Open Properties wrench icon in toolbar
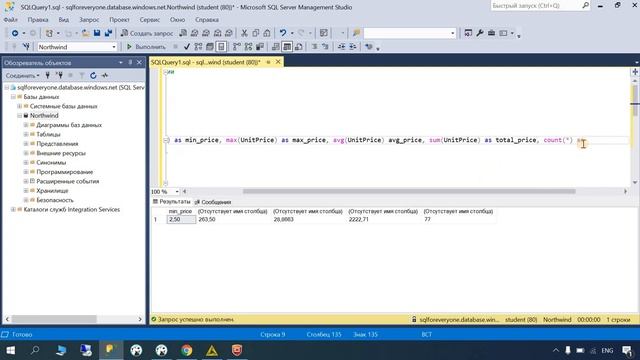Image resolution: width=640 pixels, height=360 pixels. coord(480,33)
